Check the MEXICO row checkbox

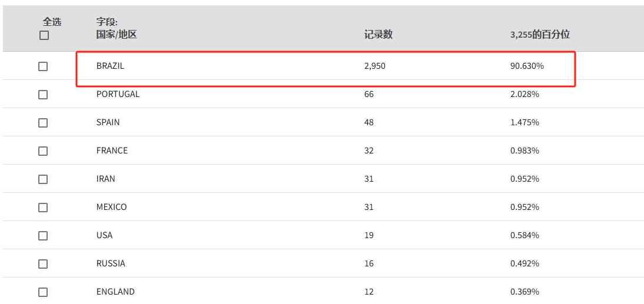point(43,208)
